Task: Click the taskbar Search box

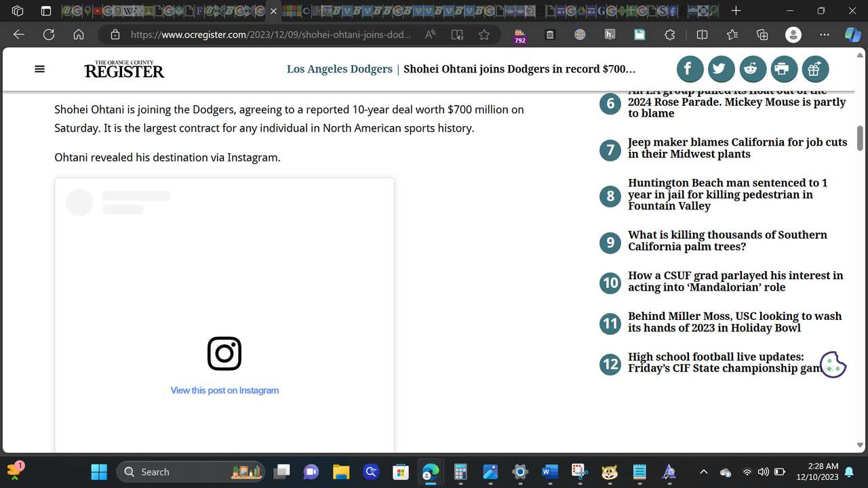Action: [191, 472]
